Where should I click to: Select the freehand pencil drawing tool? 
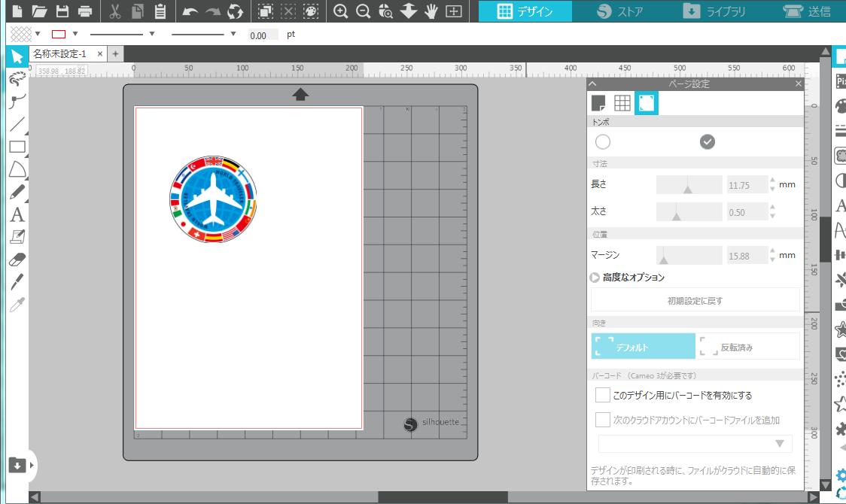(x=17, y=192)
